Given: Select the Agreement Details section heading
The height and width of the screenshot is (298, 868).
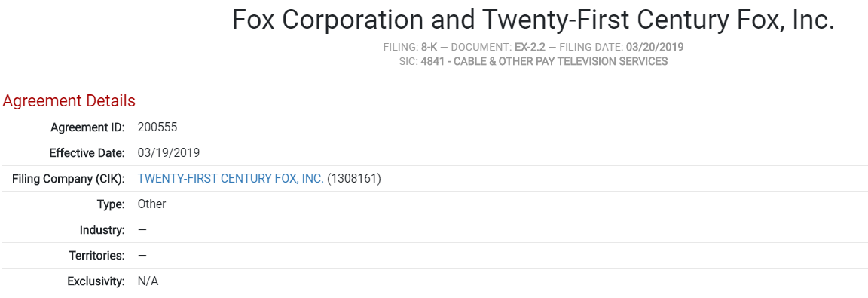Looking at the screenshot, I should [x=69, y=101].
